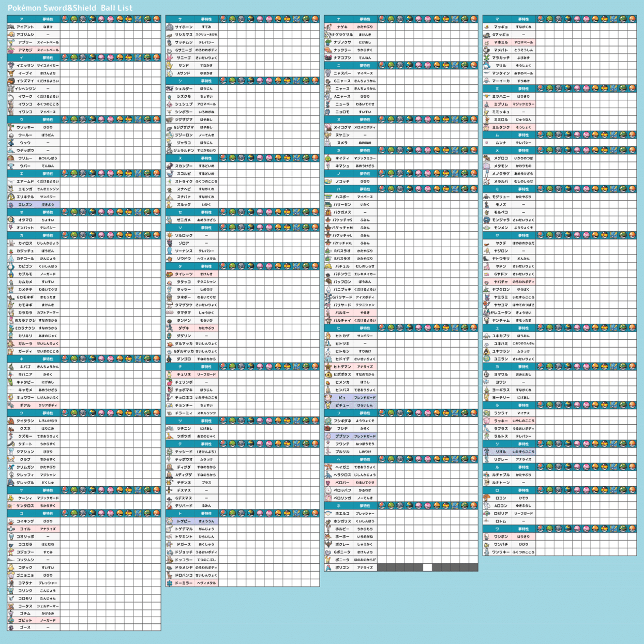Click the ability かわりもの beside メタモン

pos(523,166)
